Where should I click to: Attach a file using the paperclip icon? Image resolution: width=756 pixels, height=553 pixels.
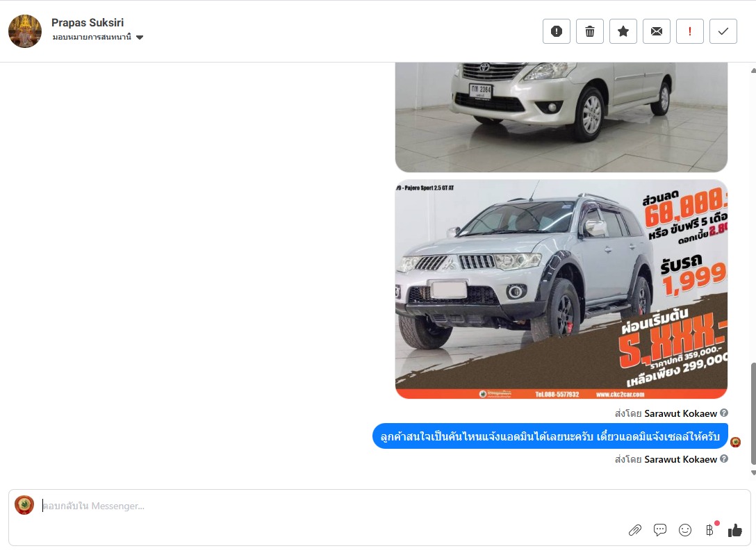click(x=635, y=530)
